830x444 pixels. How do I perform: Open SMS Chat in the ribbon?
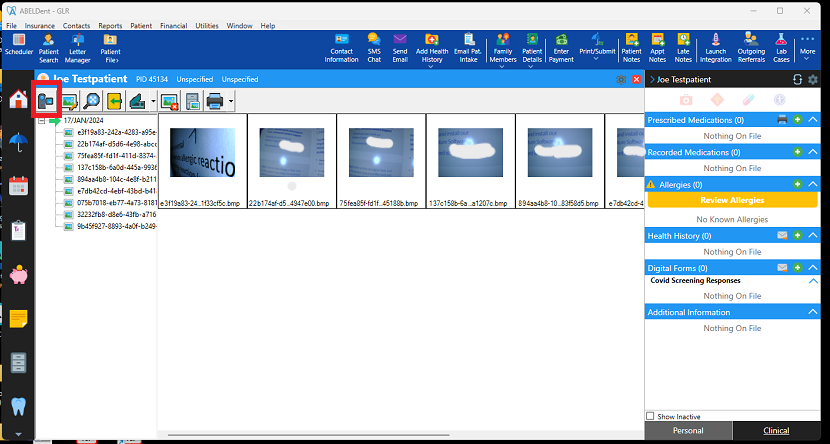click(374, 48)
